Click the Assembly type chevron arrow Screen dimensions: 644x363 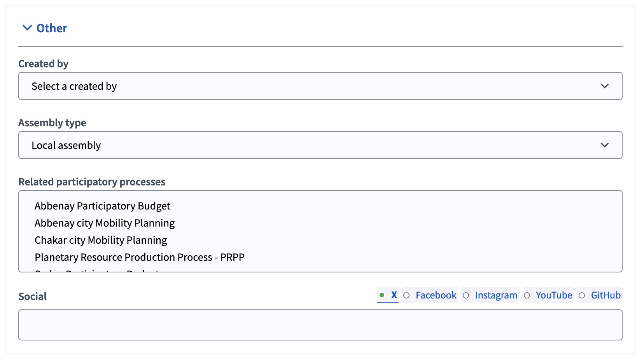tap(604, 145)
